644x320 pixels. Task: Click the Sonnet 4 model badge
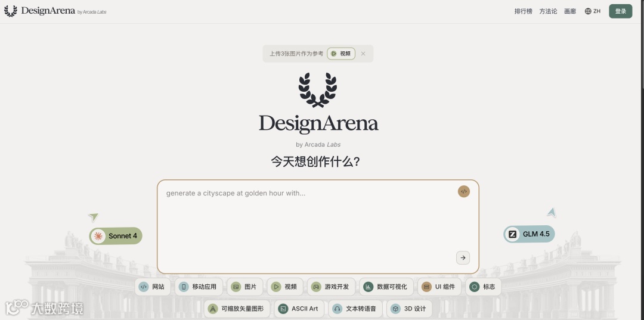pos(116,236)
